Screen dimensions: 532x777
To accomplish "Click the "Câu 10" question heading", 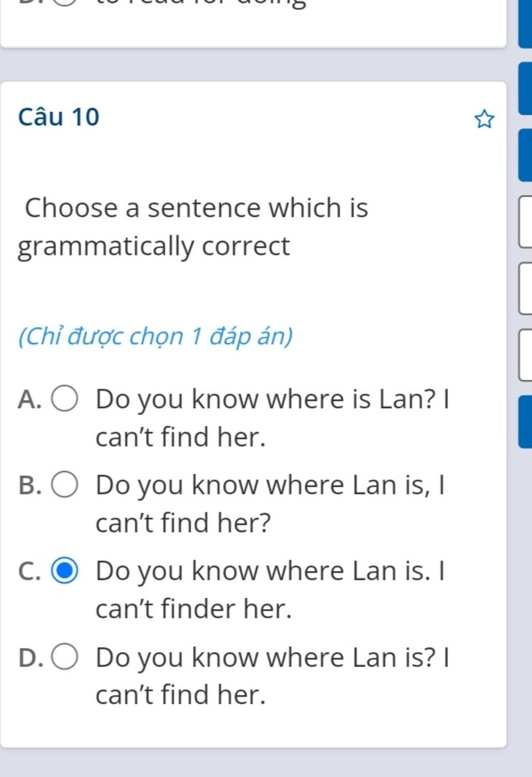I will (x=58, y=116).
